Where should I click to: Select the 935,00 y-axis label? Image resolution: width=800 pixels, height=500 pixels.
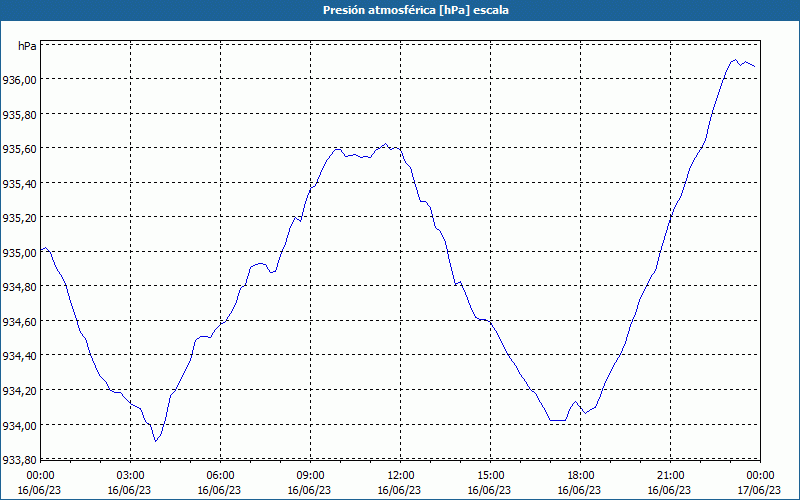(19, 253)
